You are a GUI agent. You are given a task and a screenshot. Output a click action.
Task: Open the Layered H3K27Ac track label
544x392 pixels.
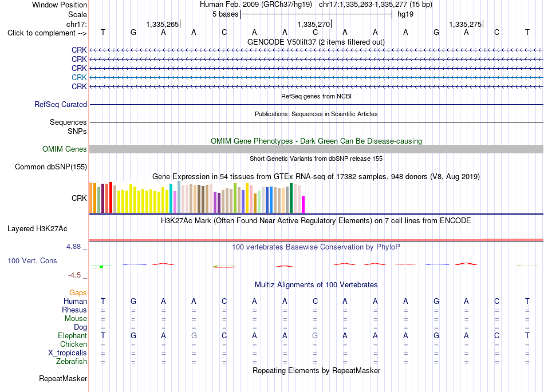coord(37,229)
